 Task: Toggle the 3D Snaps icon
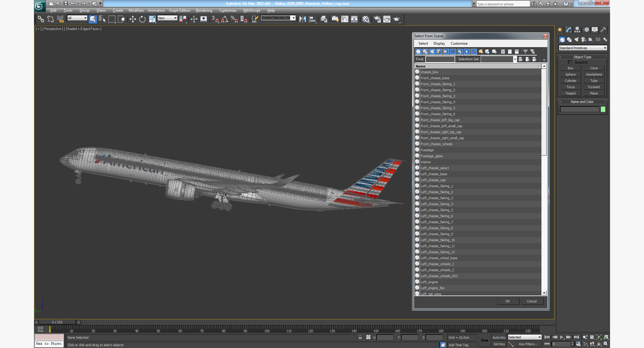click(215, 19)
